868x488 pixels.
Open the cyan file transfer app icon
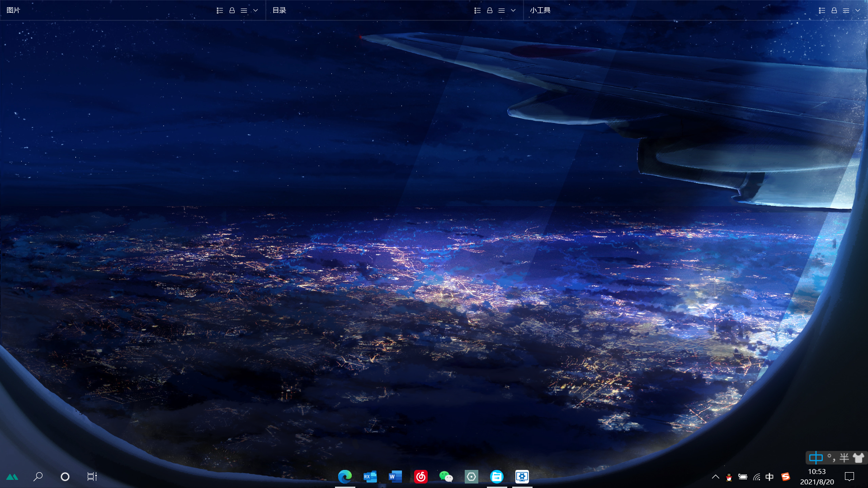(496, 476)
